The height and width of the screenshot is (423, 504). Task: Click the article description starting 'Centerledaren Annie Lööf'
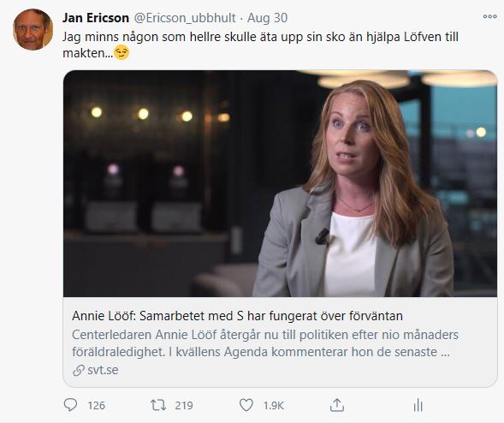265,343
